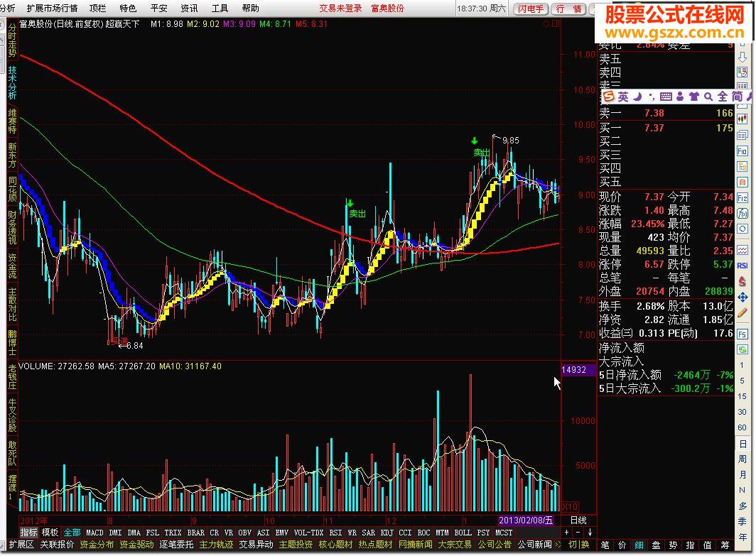
Task: Click the Sogou shirt skin icon
Action: [693, 97]
